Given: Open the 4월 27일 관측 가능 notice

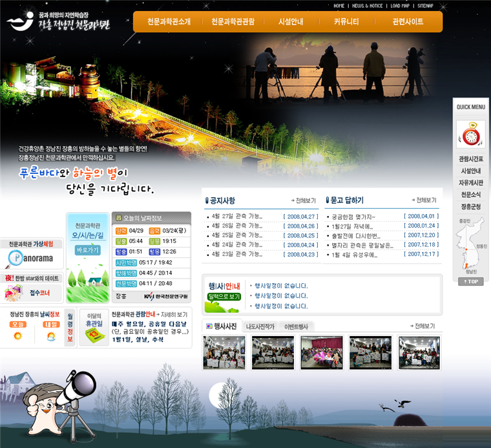Looking at the screenshot, I should point(236,217).
